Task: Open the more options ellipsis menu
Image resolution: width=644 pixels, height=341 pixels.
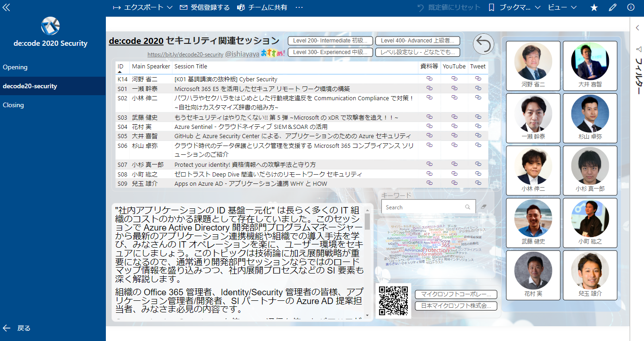Action: [299, 7]
